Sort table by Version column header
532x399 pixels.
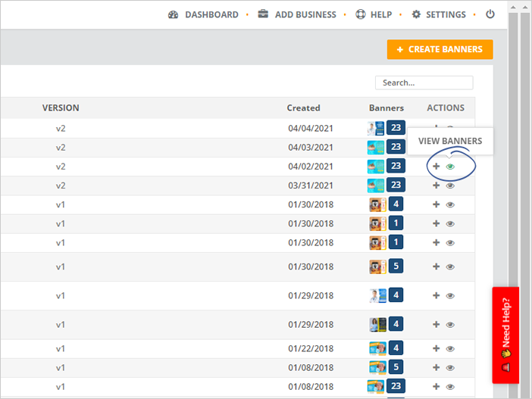click(x=61, y=108)
